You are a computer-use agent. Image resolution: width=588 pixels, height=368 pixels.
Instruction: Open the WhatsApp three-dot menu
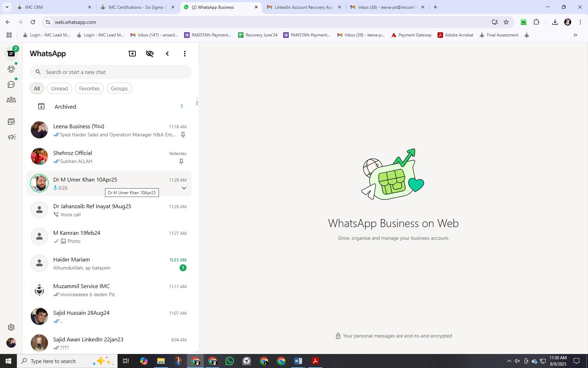(185, 54)
